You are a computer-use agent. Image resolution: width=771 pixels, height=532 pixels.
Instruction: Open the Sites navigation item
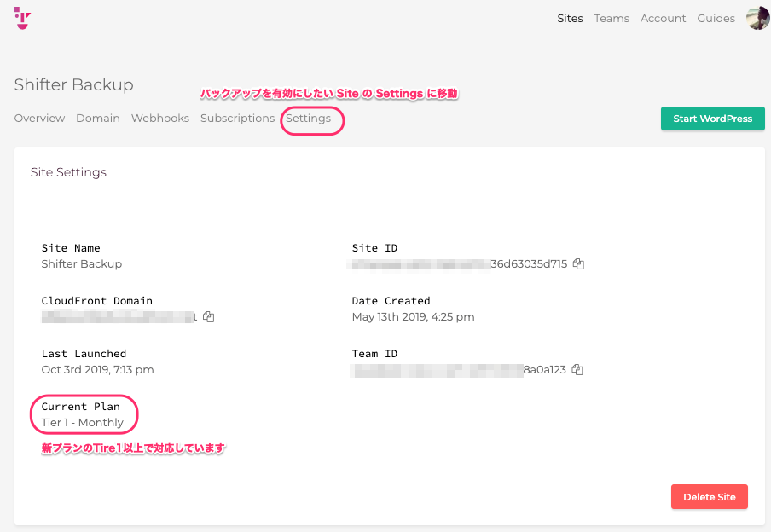570,19
